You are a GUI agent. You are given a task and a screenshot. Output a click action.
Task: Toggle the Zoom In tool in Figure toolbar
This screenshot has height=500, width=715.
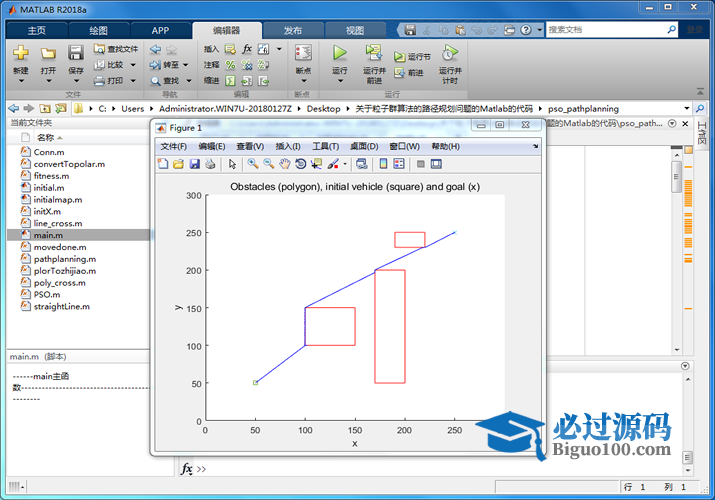pyautogui.click(x=253, y=164)
